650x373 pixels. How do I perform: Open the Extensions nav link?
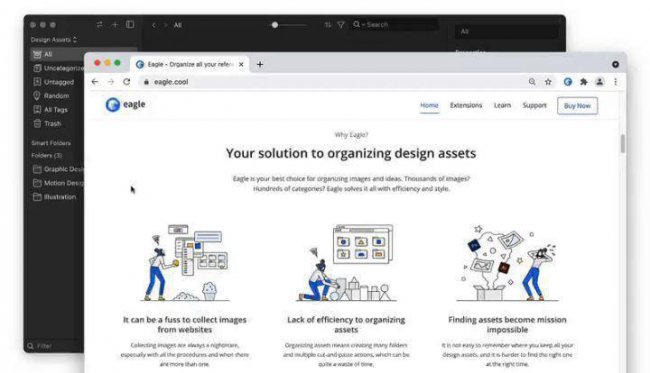pos(466,105)
